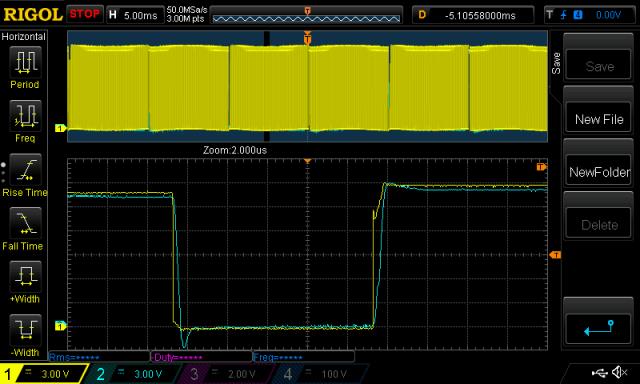Click the trigger position T marker
This screenshot has height=384, width=640.
pos(307,39)
